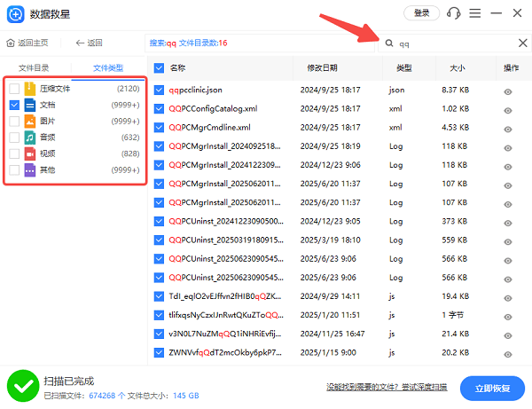Check the 其他 file type checkbox
532x409 pixels.
14,169
